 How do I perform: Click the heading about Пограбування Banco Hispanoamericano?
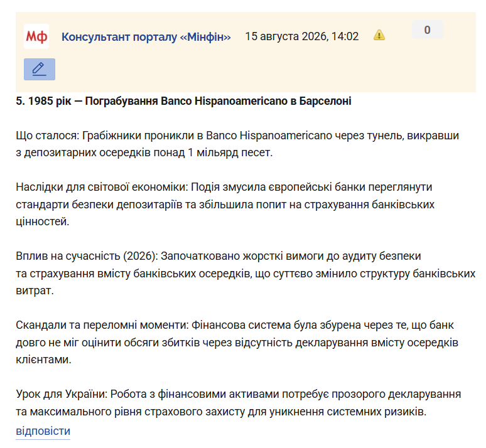tap(183, 101)
